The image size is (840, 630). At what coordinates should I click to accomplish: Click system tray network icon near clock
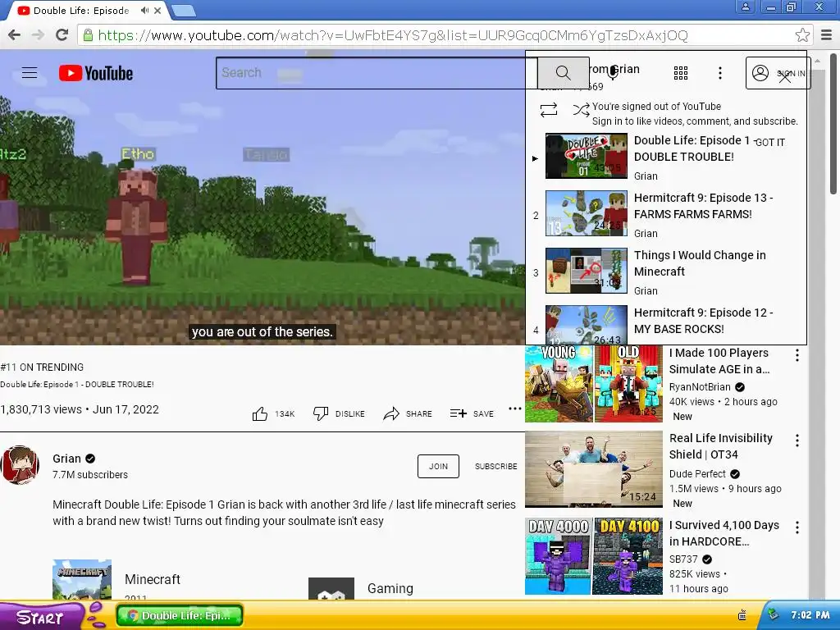773,614
